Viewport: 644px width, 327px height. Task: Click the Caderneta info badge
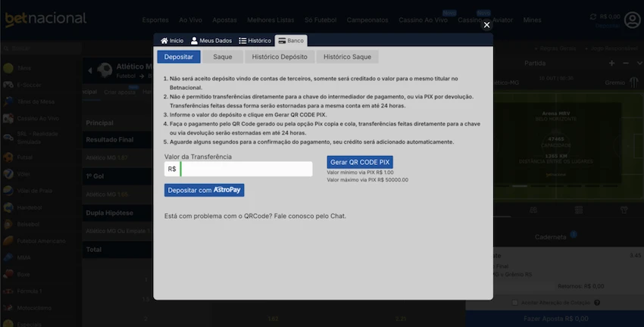tap(574, 235)
